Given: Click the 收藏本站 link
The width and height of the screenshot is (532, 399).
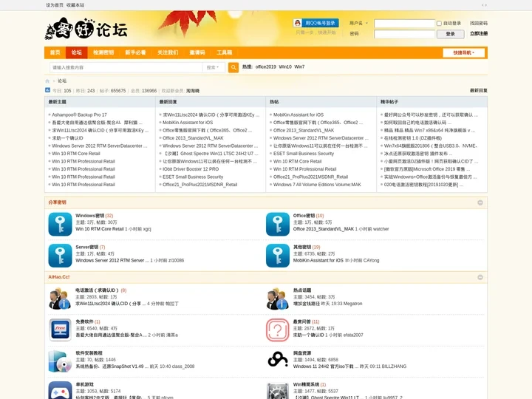Looking at the screenshot, I should [75, 5].
